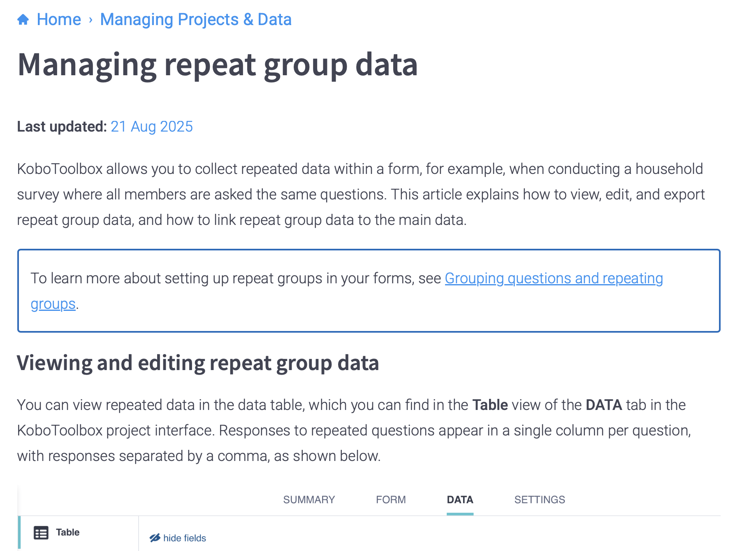
Task: Click the "Managing repeat group data" page title
Action: click(x=218, y=65)
